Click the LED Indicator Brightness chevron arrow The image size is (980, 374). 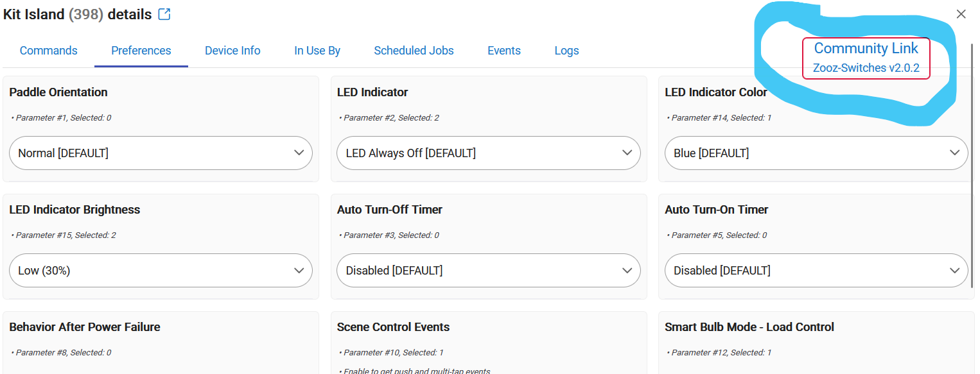tap(299, 270)
